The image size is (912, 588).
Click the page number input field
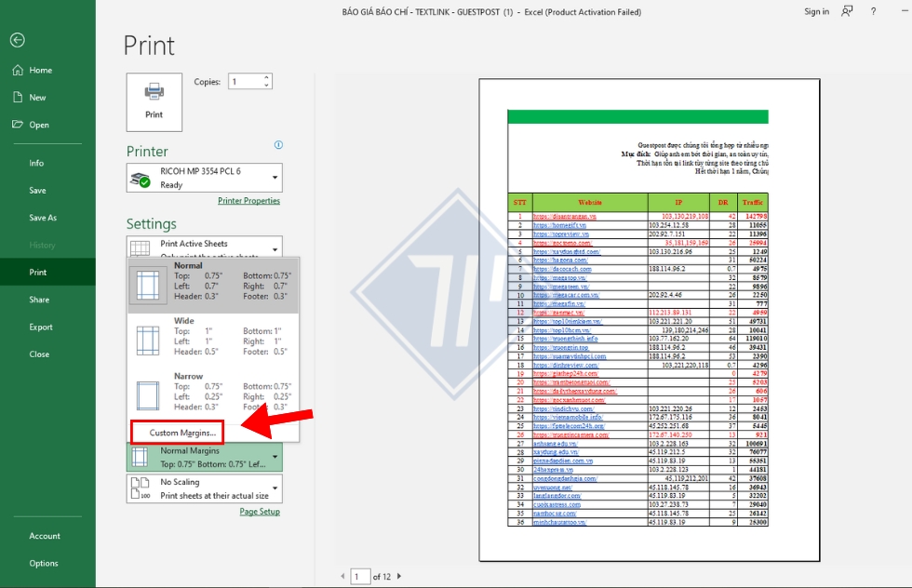[x=360, y=576]
